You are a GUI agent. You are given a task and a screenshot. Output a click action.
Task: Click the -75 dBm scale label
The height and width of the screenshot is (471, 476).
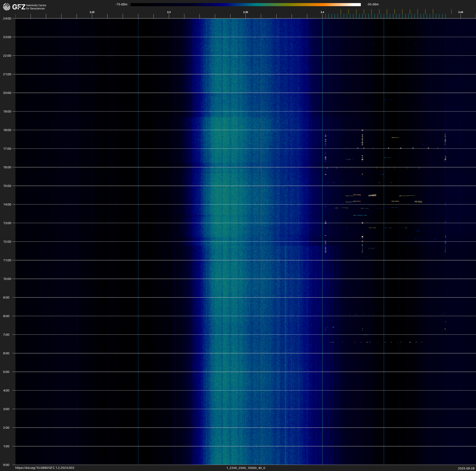[121, 4]
